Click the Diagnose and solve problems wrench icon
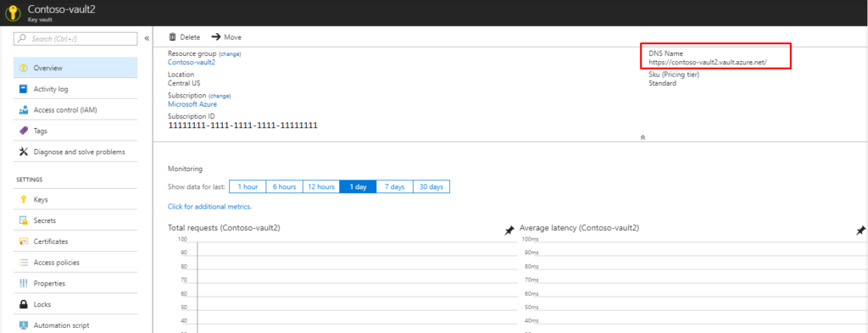The image size is (868, 333). coord(23,152)
